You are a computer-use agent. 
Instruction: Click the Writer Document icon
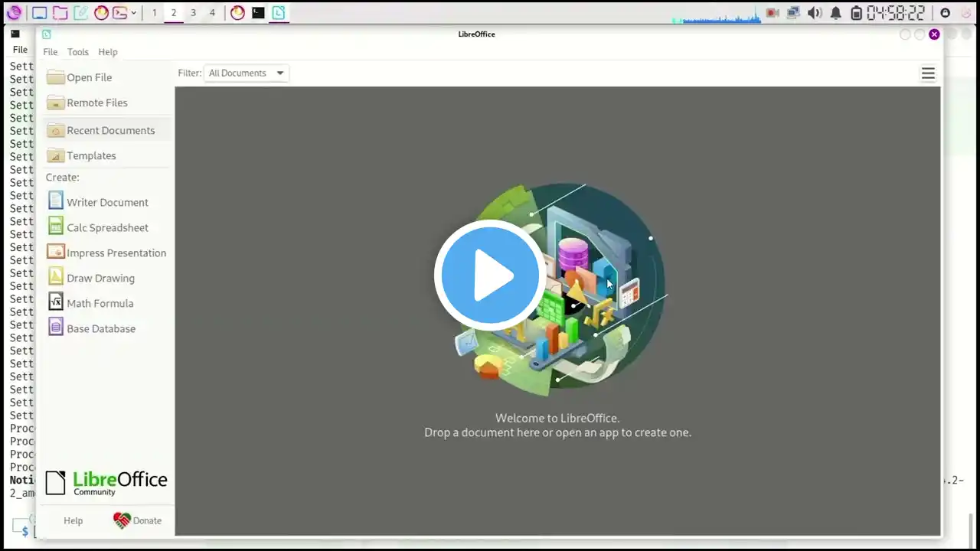(x=55, y=201)
